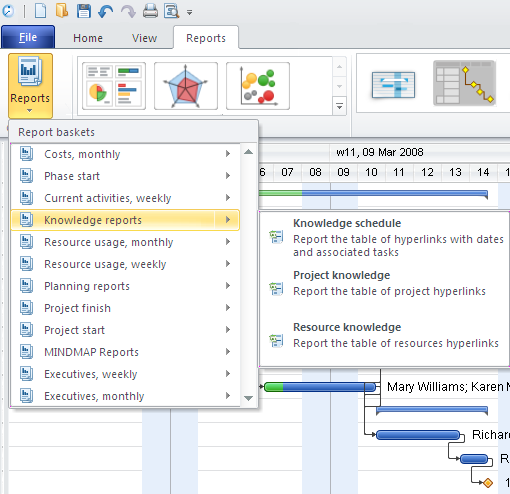
Task: Click the milestone diamond in Gantt chart
Action: [488, 482]
